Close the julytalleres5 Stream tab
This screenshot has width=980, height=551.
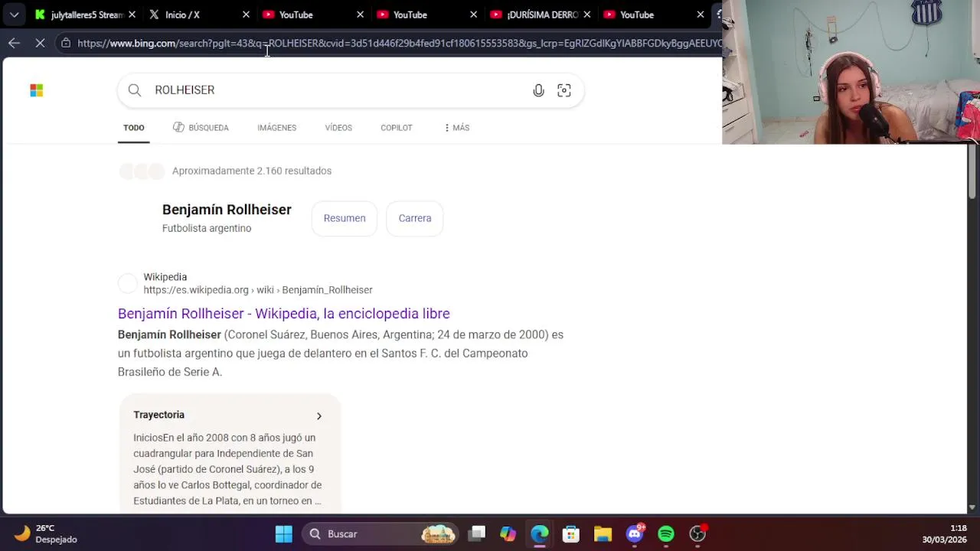132,15
